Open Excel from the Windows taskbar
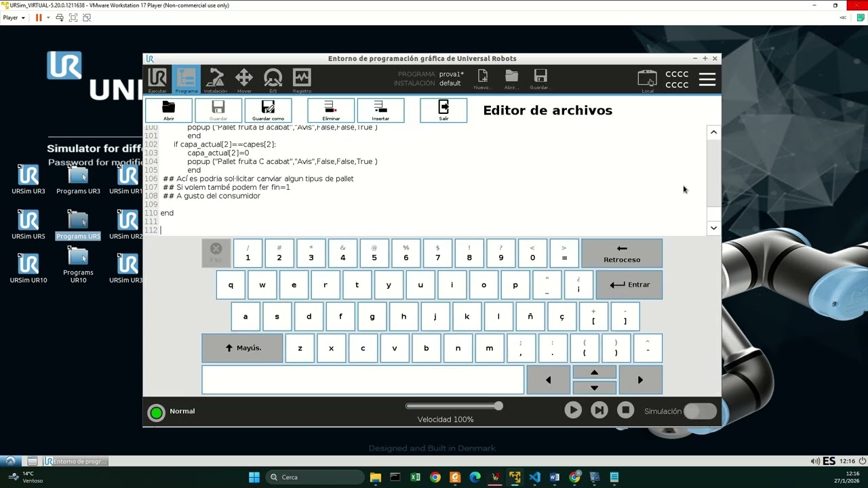Screen dimensions: 868x488 [x=415, y=477]
